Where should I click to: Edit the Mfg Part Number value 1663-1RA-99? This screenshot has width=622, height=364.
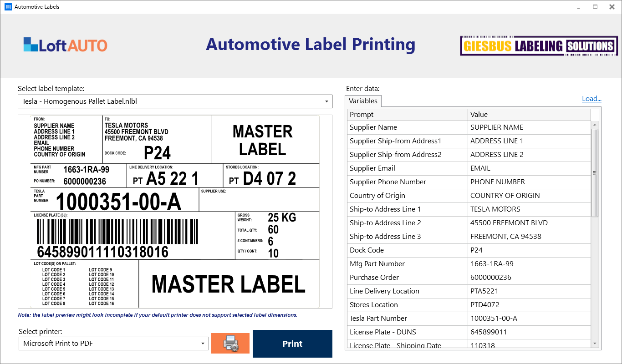pos(530,264)
